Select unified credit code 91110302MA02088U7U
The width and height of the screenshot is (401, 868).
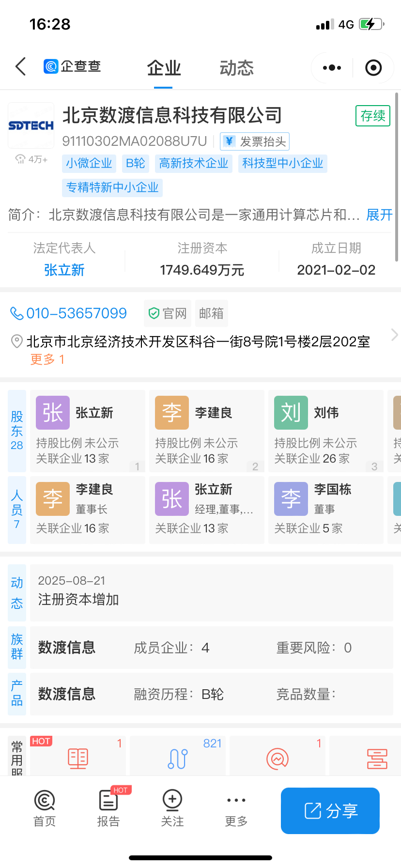pyautogui.click(x=135, y=141)
